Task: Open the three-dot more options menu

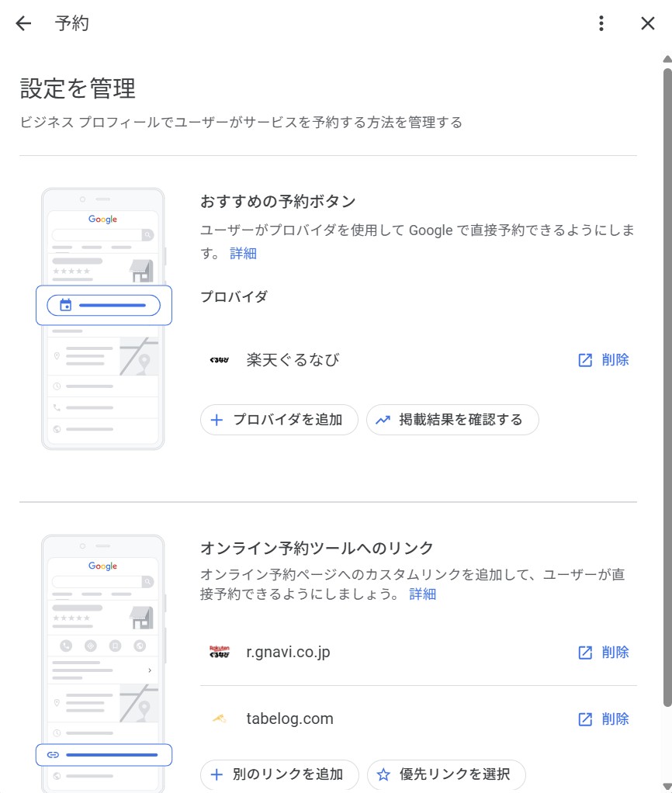Action: click(x=601, y=23)
